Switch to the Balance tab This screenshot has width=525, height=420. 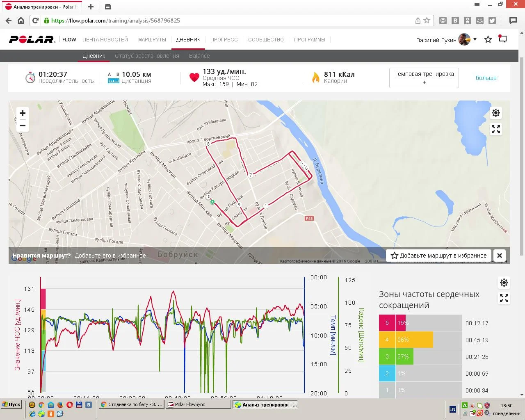(x=199, y=56)
